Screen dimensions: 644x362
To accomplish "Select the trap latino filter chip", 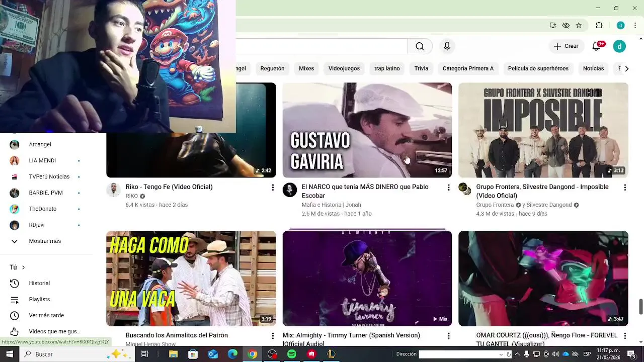I will click(x=387, y=68).
